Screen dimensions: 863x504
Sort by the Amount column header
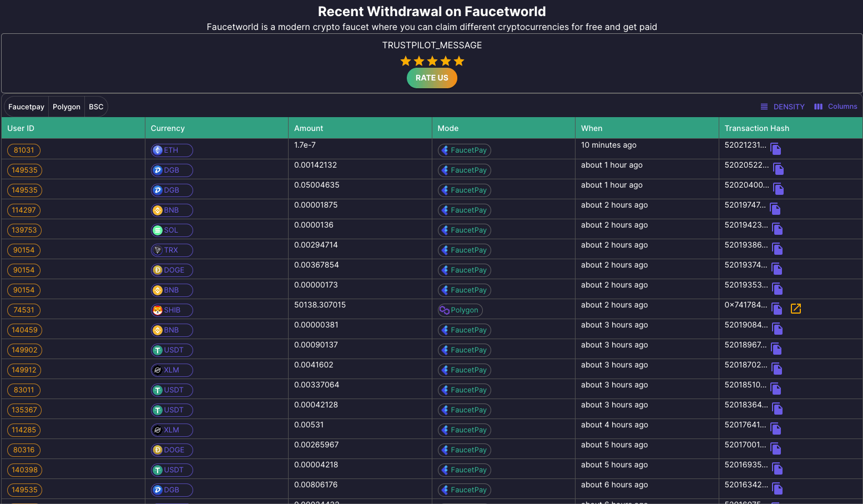point(309,128)
